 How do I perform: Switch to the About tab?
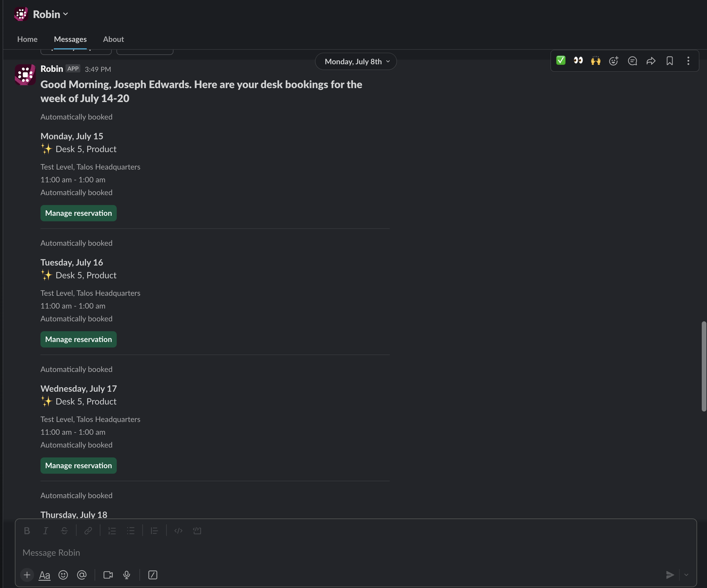(114, 39)
